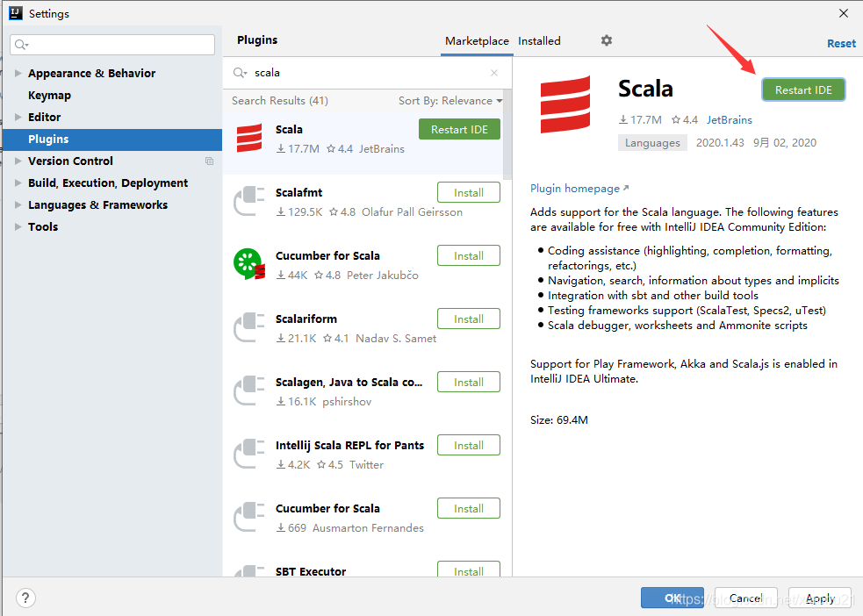Open the JetBrains vendor link

click(730, 120)
